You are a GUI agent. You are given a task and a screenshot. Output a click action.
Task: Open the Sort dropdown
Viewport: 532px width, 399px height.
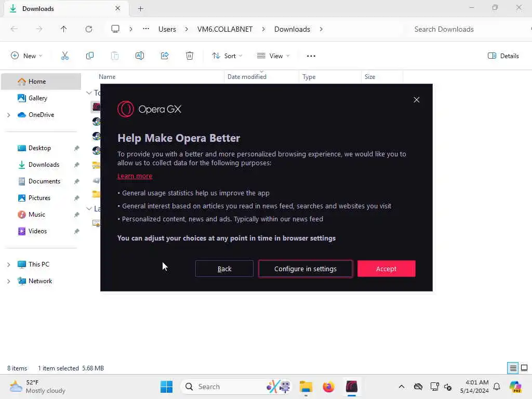pos(227,56)
